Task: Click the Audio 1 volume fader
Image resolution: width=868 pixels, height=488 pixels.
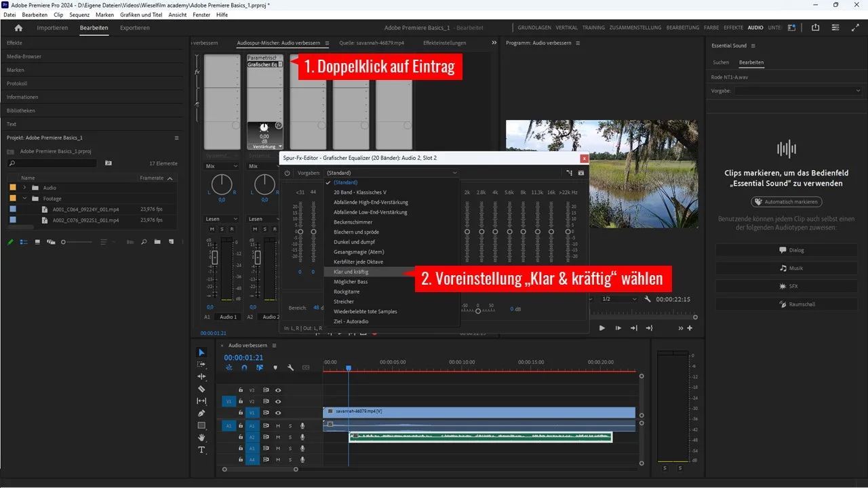Action: 214,258
